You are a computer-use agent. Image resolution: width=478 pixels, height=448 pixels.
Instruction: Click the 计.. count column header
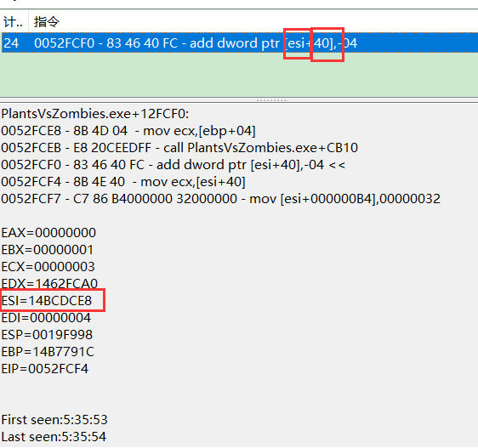[14, 21]
